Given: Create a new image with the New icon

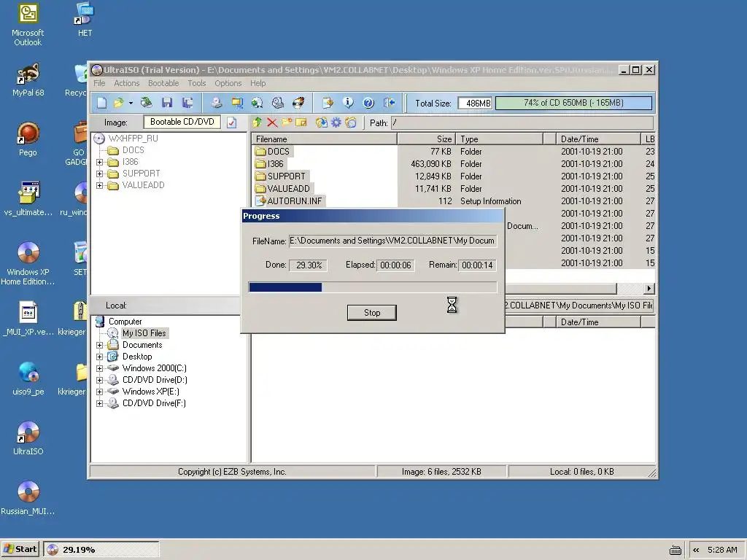Looking at the screenshot, I should click(102, 103).
